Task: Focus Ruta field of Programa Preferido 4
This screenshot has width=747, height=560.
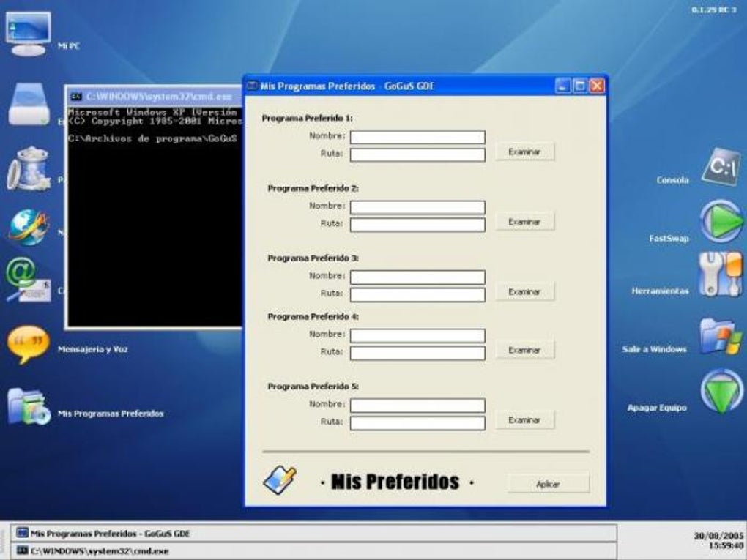Action: [417, 353]
